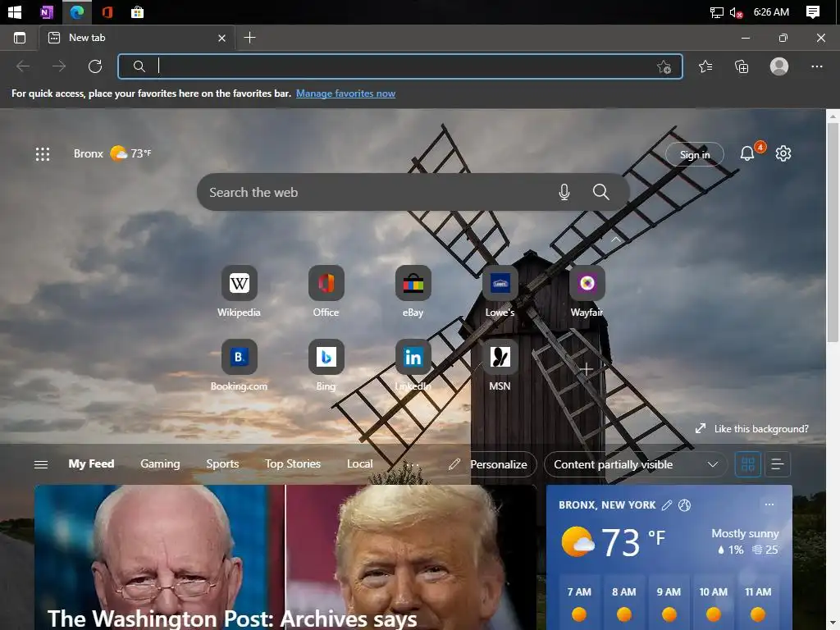Add a new quick link site
840x630 pixels.
(x=587, y=369)
